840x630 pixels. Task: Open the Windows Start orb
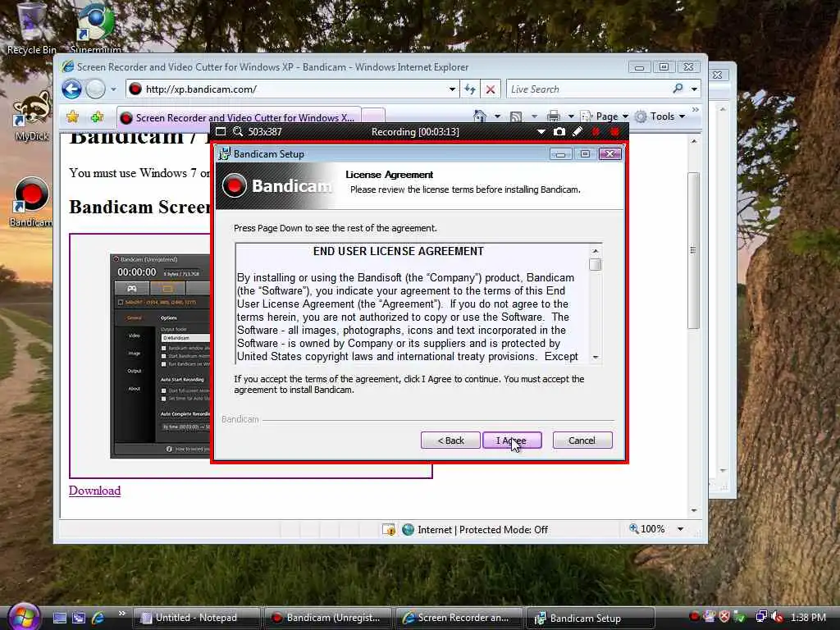[23, 617]
